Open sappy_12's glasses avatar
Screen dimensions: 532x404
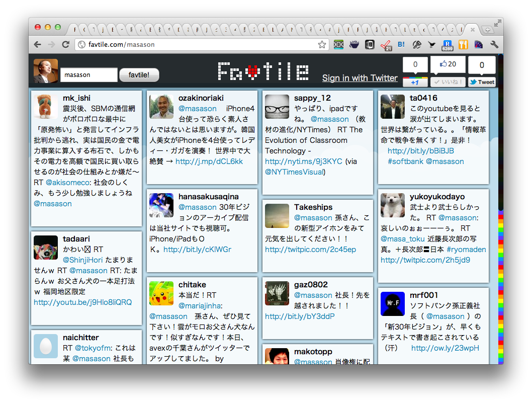pyautogui.click(x=277, y=107)
